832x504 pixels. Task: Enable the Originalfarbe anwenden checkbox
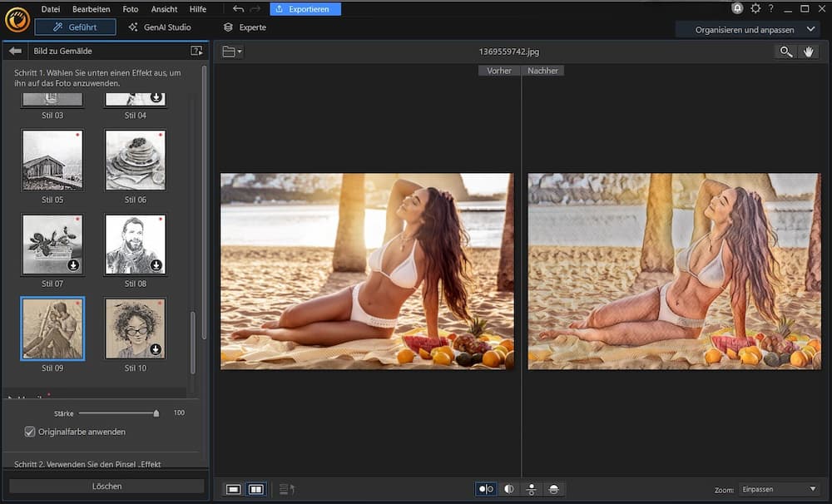point(30,432)
